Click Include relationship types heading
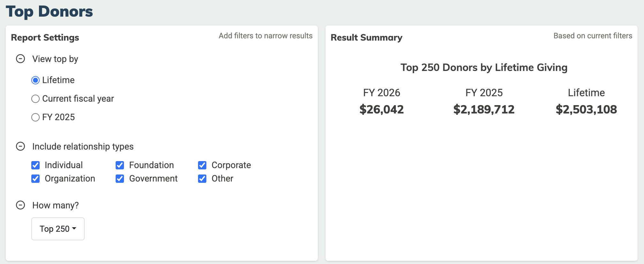The height and width of the screenshot is (264, 644). [x=83, y=147]
